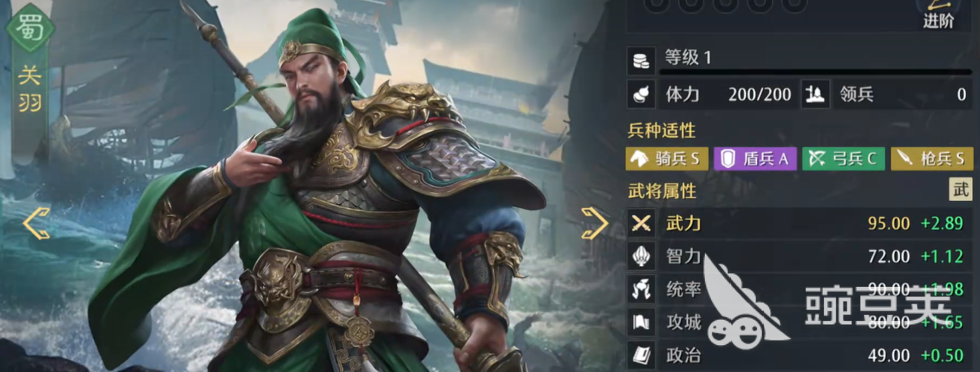Select the crossed-swords 武力 attribute icon
This screenshot has height=372, width=980.
[641, 224]
